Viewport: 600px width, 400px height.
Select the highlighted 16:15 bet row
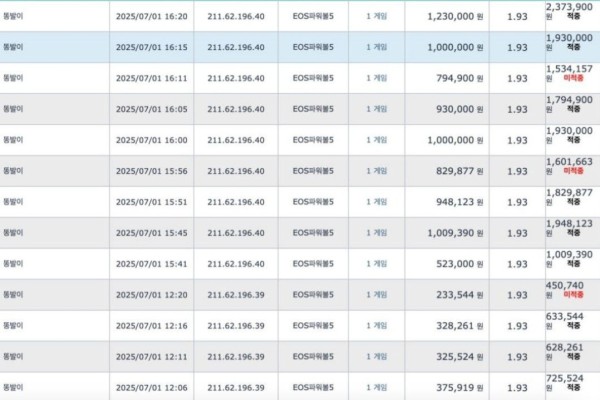(300, 47)
